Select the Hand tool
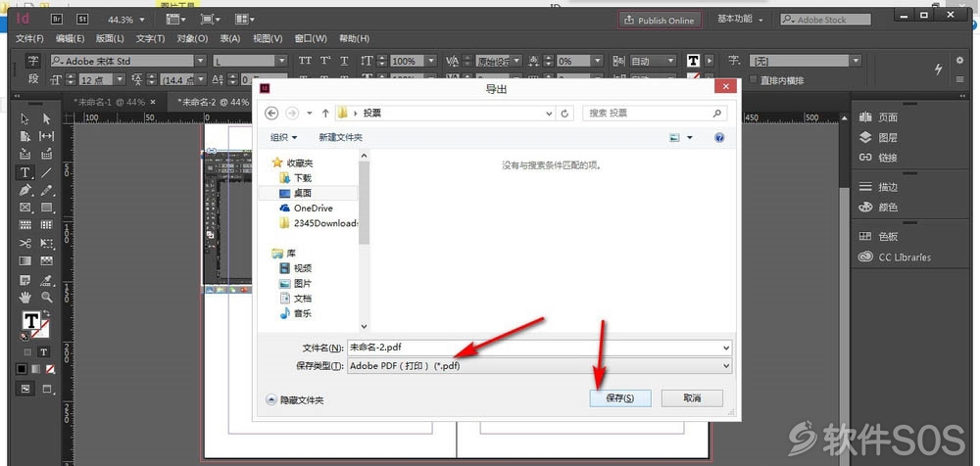Viewport: 980px width, 466px height. [25, 297]
